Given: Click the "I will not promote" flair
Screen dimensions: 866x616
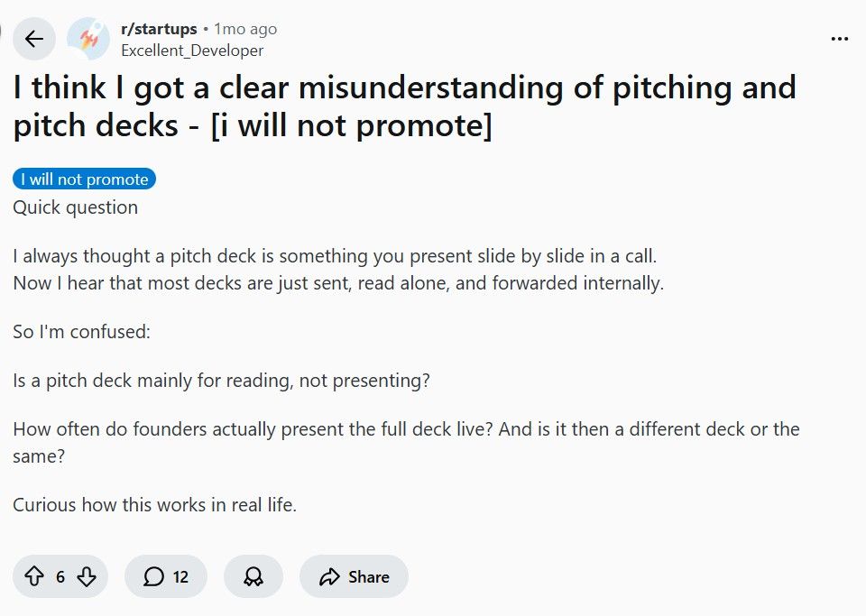Looking at the screenshot, I should 85,179.
